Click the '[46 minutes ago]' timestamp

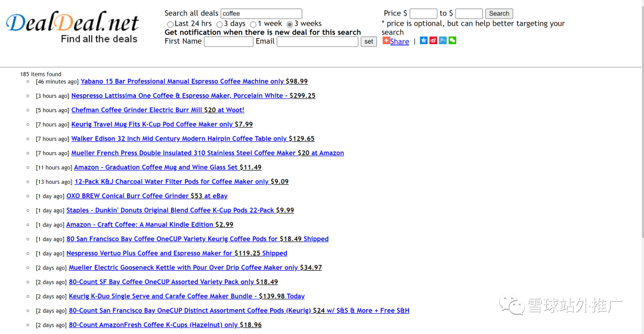(x=57, y=82)
